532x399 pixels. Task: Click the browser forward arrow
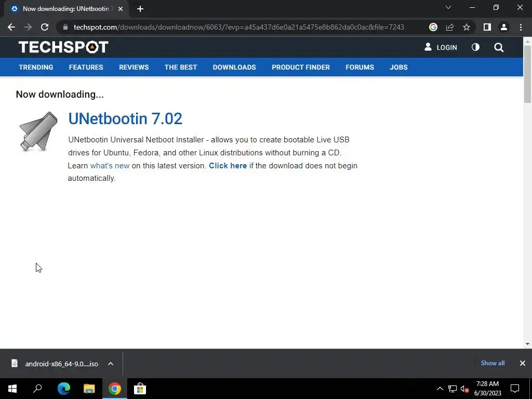coord(28,27)
